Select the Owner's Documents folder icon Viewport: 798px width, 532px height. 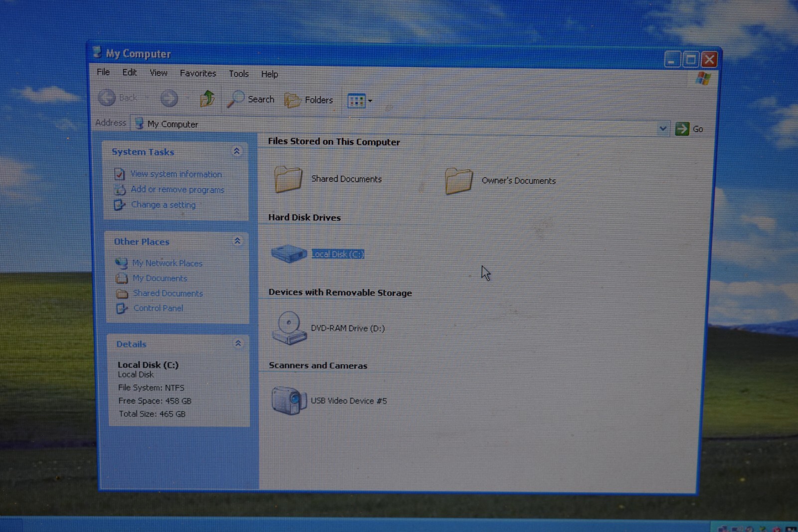pyautogui.click(x=459, y=180)
